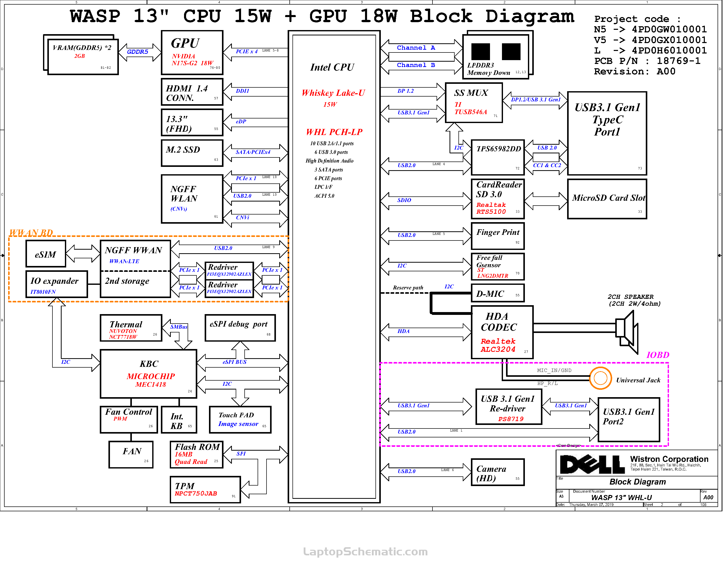Select the Free fall Gsensor block
728x563 pixels.
pos(498,266)
